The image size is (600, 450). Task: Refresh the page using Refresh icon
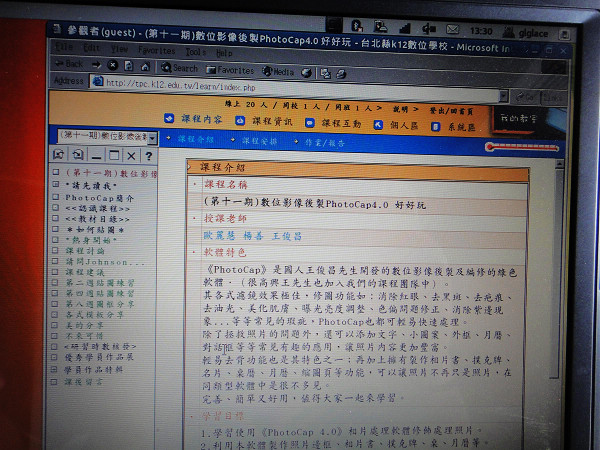pos(129,66)
